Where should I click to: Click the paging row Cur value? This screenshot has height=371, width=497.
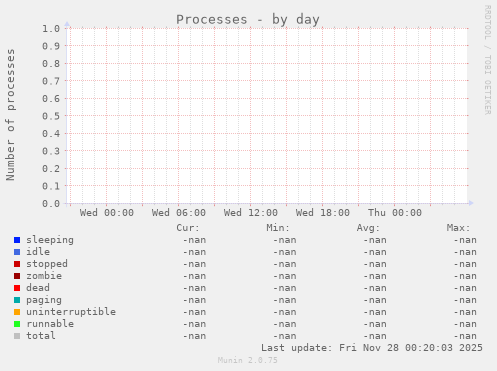click(194, 300)
